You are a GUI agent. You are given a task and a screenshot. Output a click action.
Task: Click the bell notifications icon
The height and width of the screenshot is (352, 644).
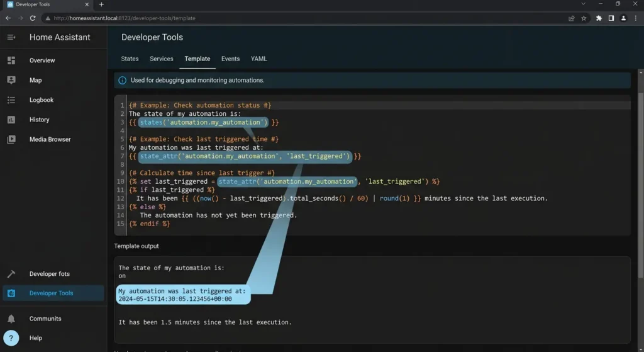coord(11,319)
